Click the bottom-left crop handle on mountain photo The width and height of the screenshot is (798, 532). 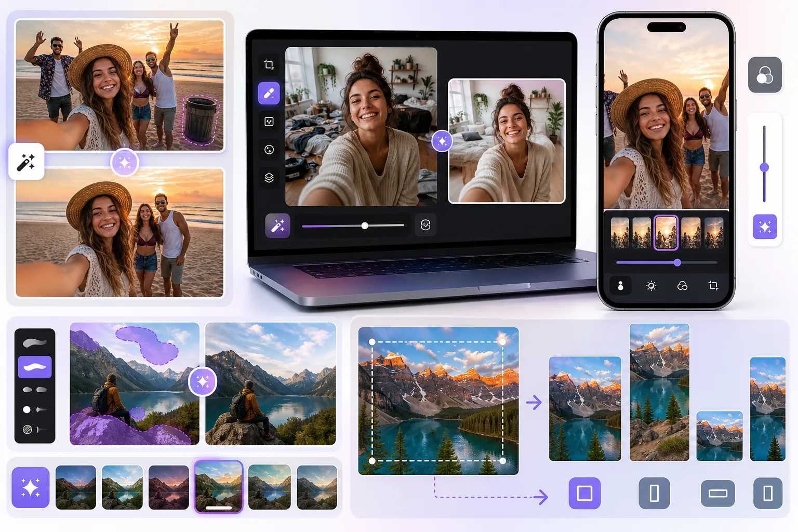tap(372, 461)
